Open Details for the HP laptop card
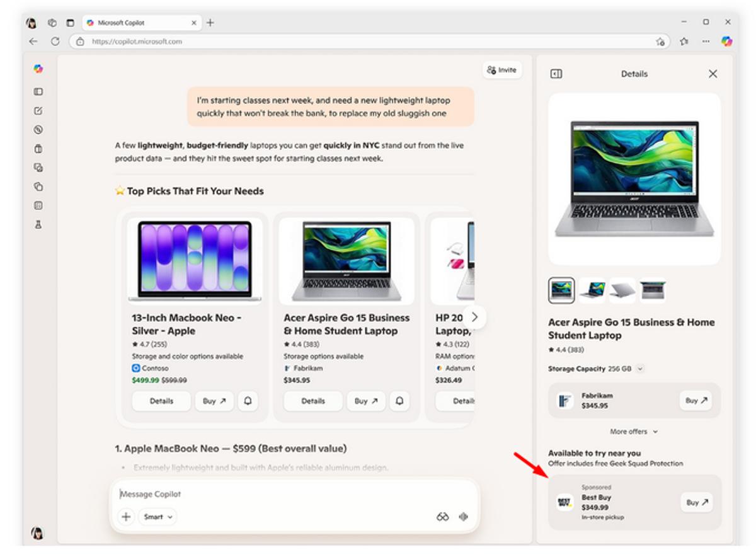The height and width of the screenshot is (557, 756). coord(455,401)
